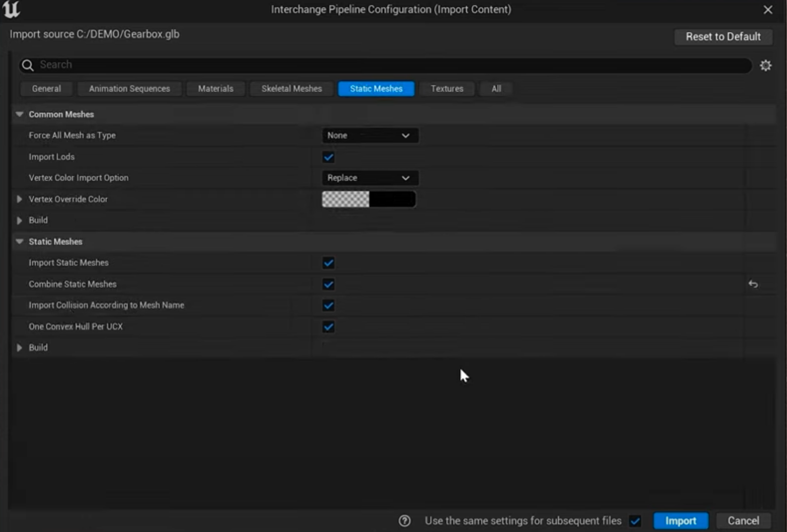This screenshot has height=532, width=787.
Task: Toggle the Import Lods checkbox
Action: 328,157
